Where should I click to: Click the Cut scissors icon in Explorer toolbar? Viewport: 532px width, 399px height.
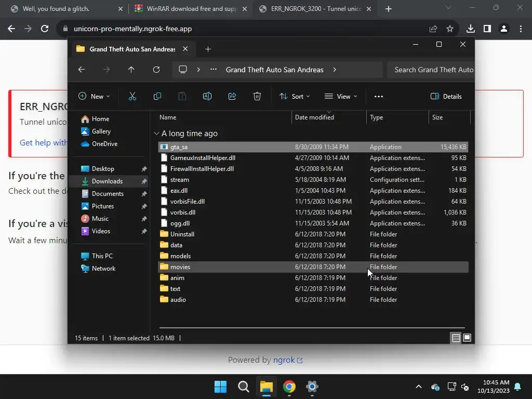[x=132, y=96]
